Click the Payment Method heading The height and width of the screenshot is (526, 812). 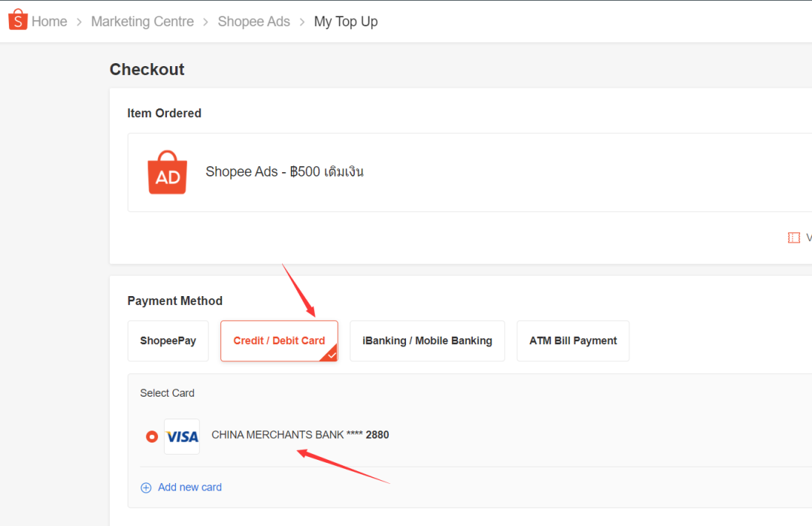(175, 301)
